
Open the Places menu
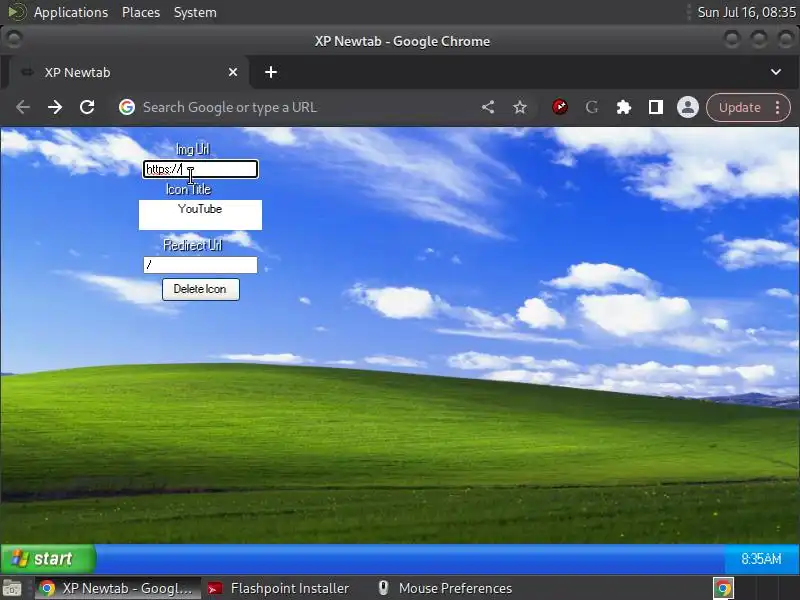click(141, 12)
